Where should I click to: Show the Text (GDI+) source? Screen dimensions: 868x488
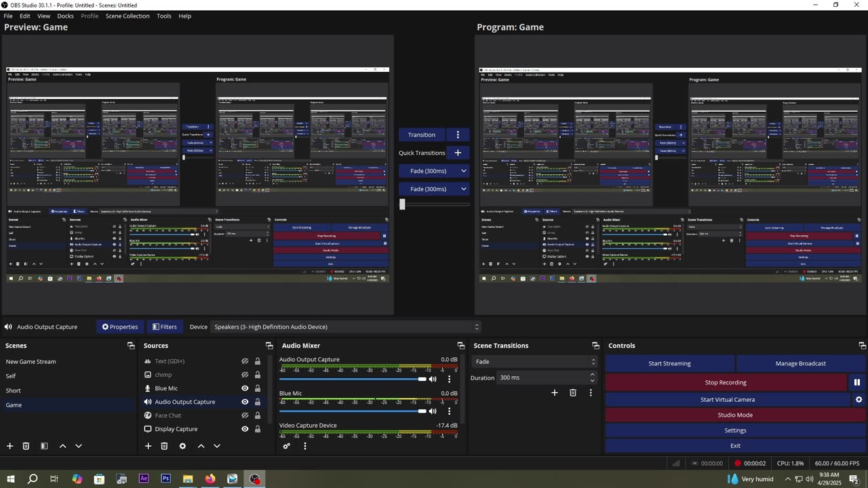coord(245,361)
